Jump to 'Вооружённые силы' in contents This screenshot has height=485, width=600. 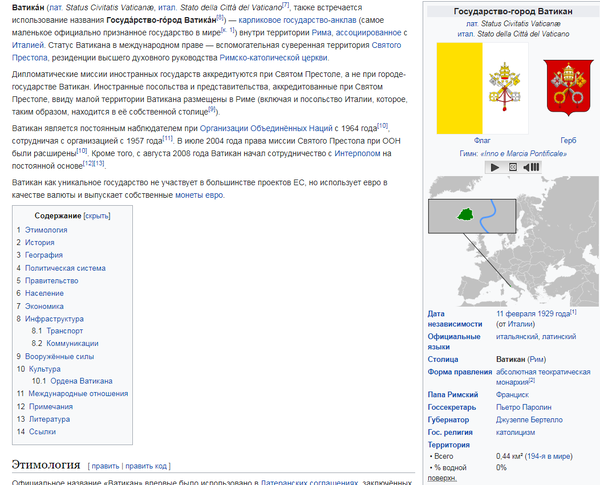(x=59, y=357)
